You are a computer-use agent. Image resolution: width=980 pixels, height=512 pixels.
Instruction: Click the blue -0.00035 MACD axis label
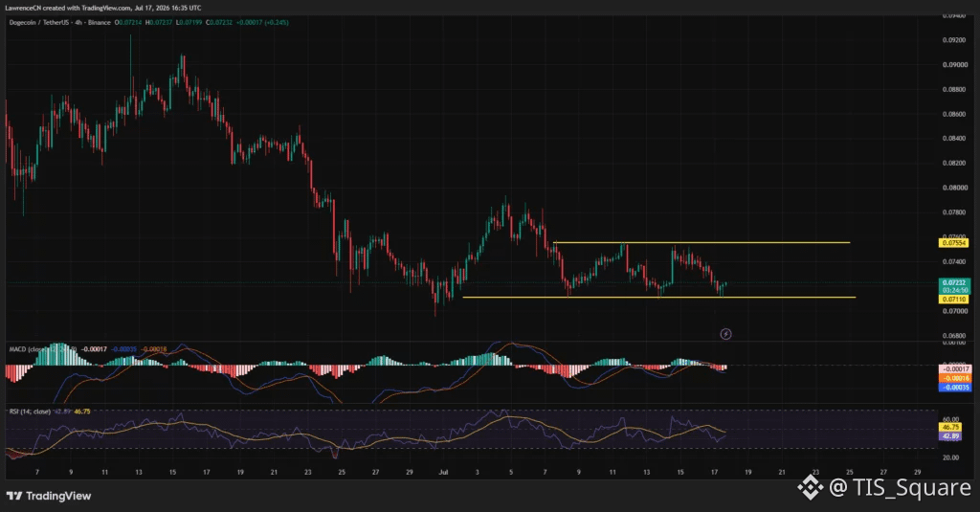(955, 388)
